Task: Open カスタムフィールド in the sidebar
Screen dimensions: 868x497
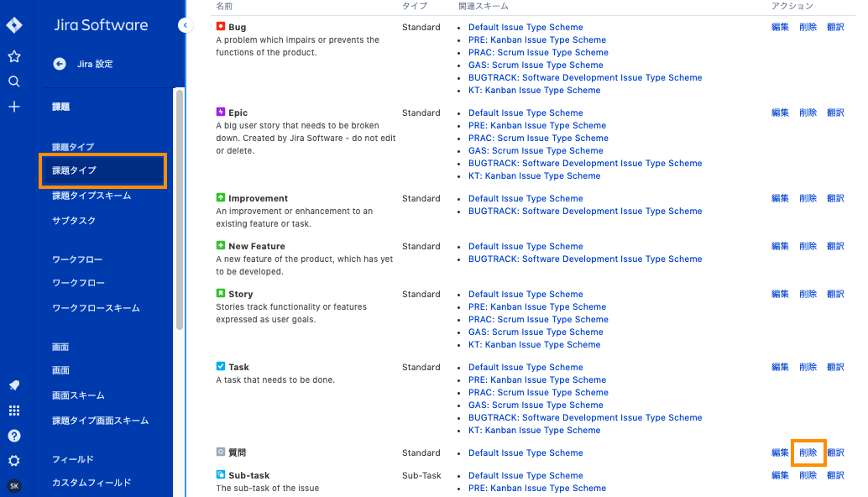Action: coord(92,483)
